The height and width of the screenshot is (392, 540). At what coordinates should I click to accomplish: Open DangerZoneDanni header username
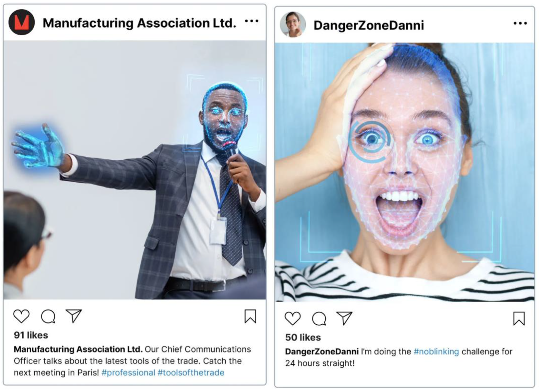pyautogui.click(x=369, y=25)
